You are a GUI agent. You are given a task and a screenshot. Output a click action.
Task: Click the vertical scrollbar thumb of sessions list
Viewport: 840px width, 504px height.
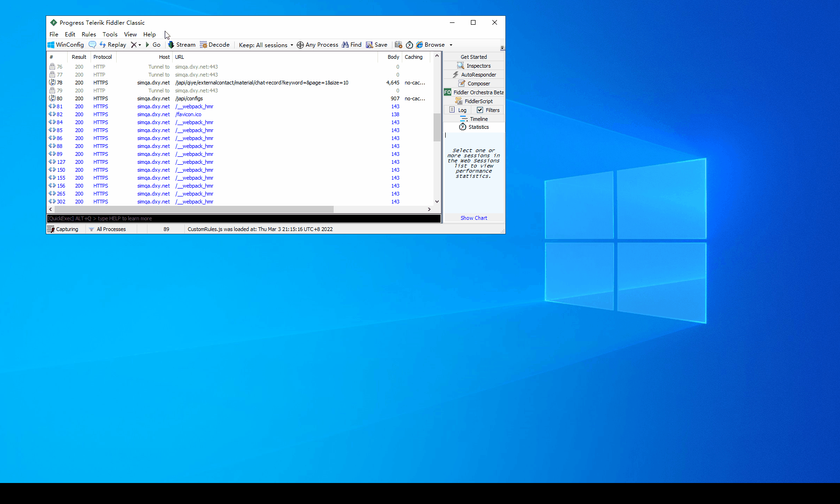click(437, 127)
